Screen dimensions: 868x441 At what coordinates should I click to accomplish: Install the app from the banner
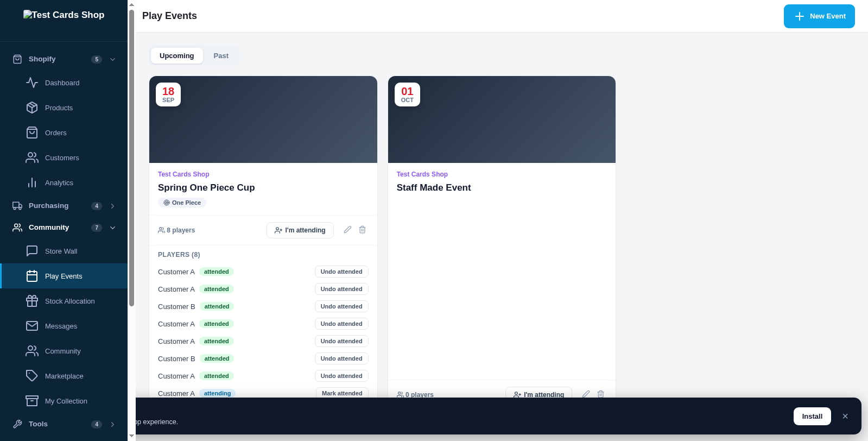[x=812, y=416]
